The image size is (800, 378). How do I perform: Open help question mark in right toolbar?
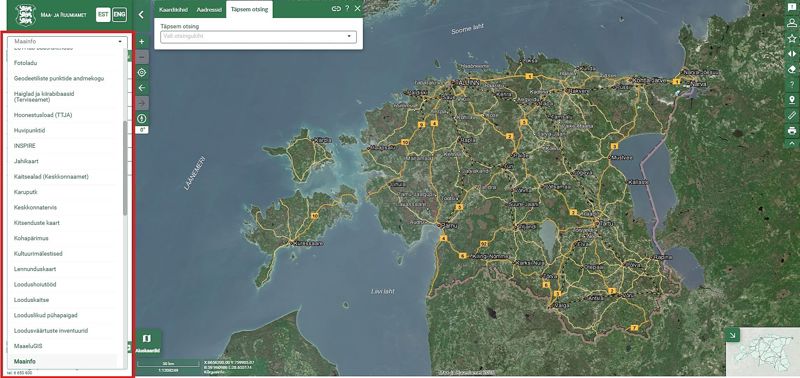(792, 84)
